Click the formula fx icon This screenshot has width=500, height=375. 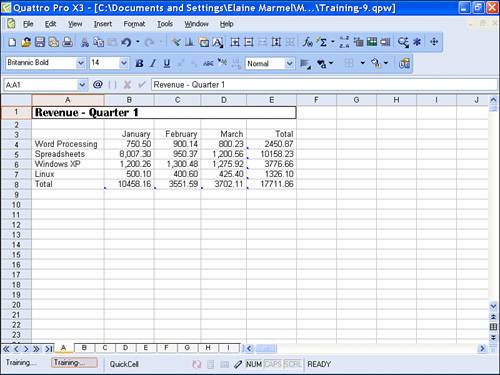(307, 42)
